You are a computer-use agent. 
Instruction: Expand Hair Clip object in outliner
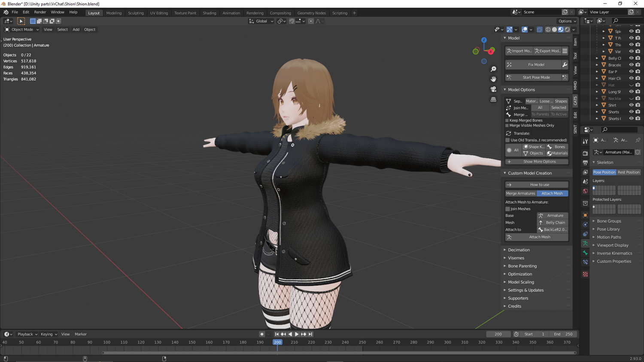tap(597, 79)
